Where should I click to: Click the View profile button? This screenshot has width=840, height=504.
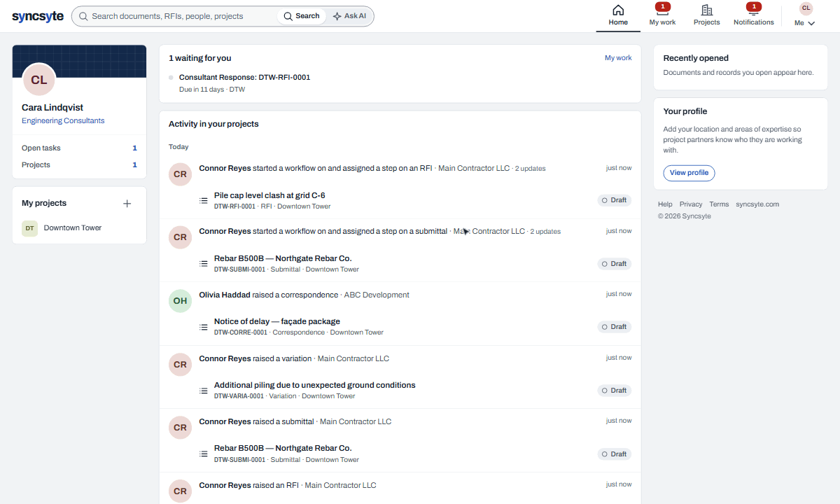click(689, 173)
